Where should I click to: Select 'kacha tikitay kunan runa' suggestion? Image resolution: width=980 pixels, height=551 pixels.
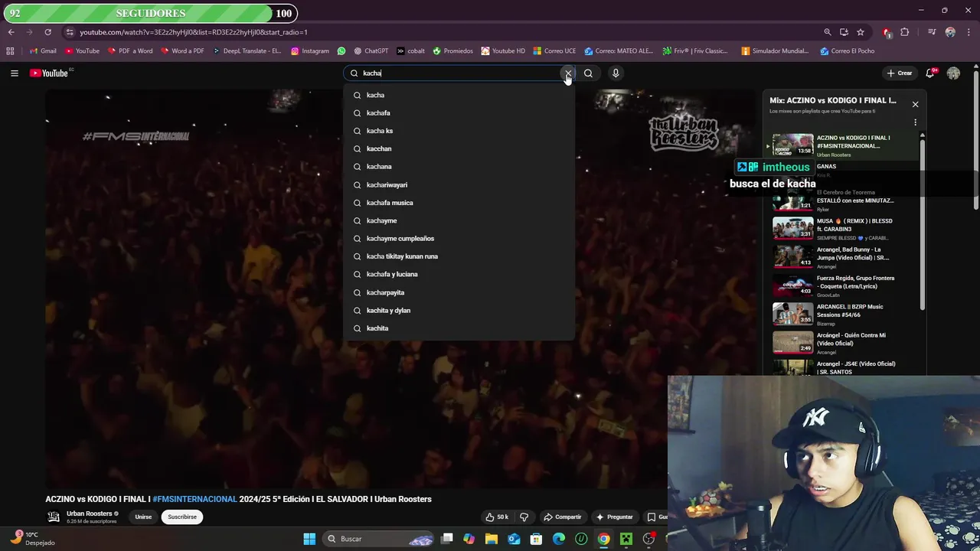click(459, 256)
